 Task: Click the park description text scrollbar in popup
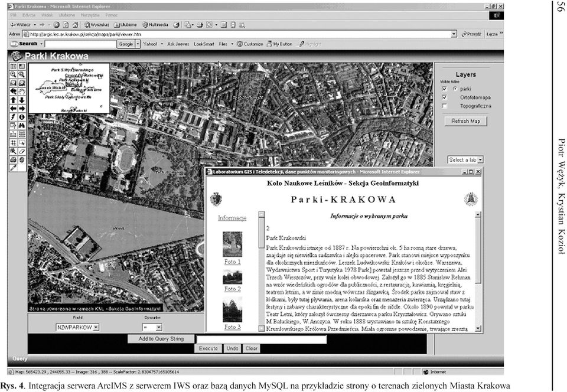tap(478, 272)
